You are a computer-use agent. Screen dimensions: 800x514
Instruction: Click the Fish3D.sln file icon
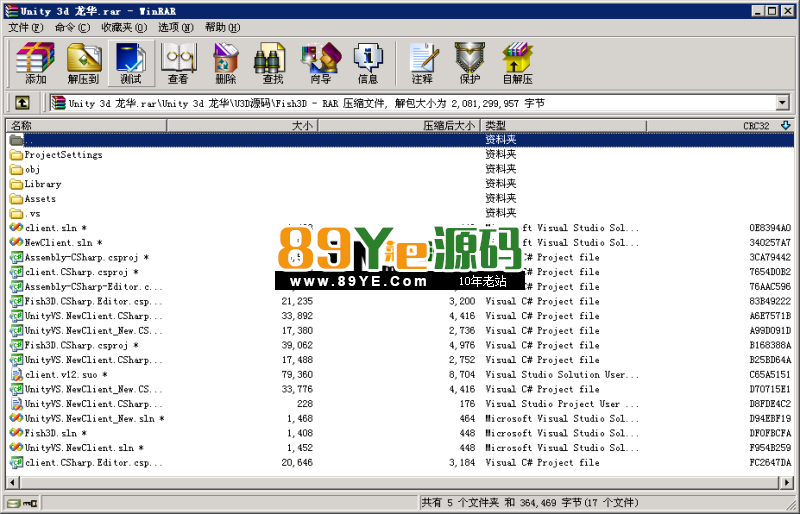pyautogui.click(x=16, y=433)
